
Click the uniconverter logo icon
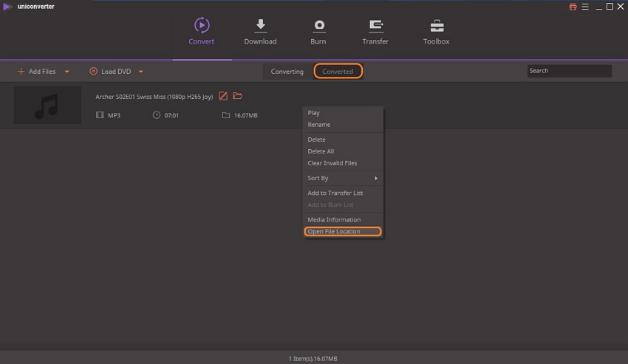point(7,7)
